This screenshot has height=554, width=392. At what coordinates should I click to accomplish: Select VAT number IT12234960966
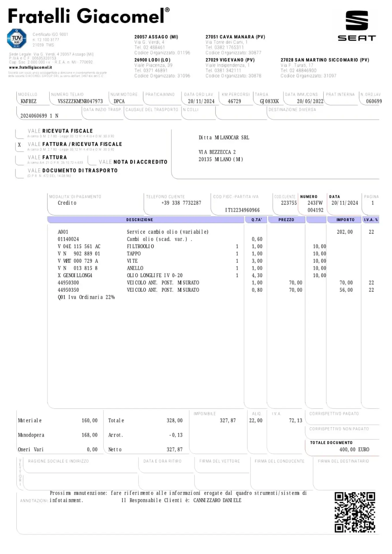(242, 210)
